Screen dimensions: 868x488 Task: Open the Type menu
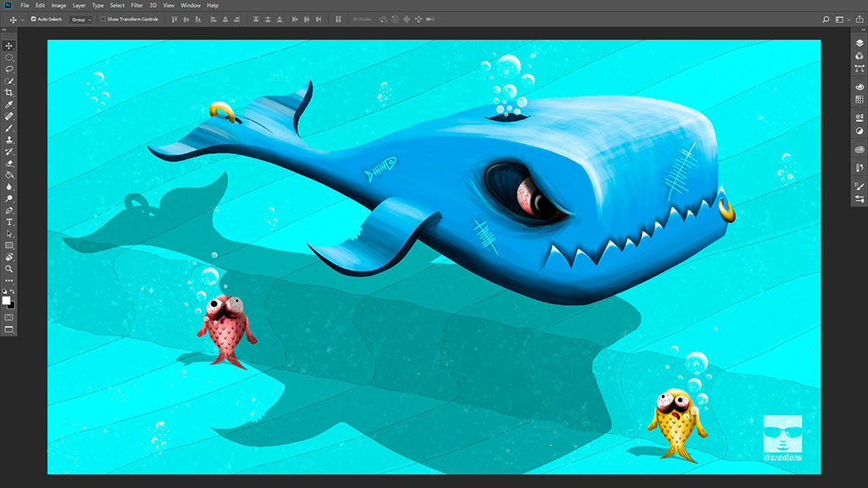click(98, 6)
